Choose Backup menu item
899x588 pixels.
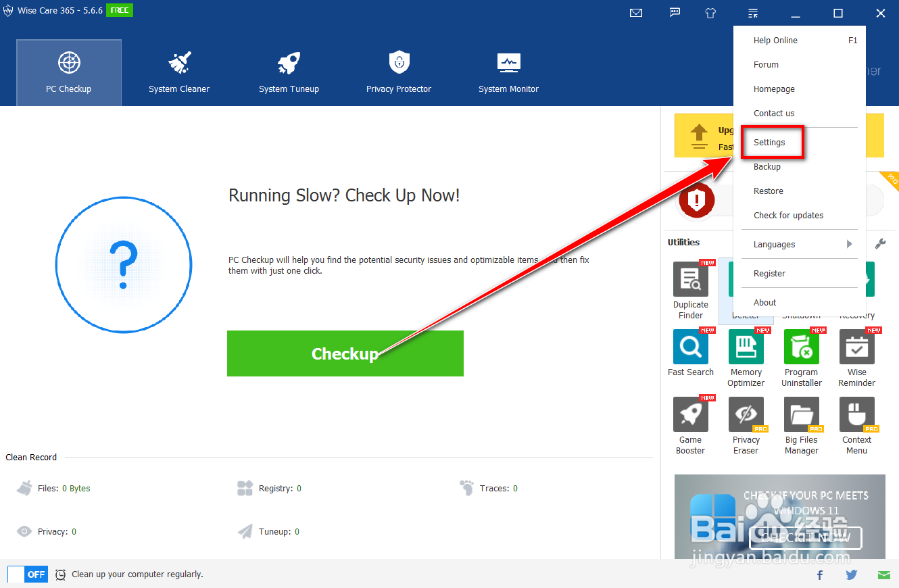(799, 167)
